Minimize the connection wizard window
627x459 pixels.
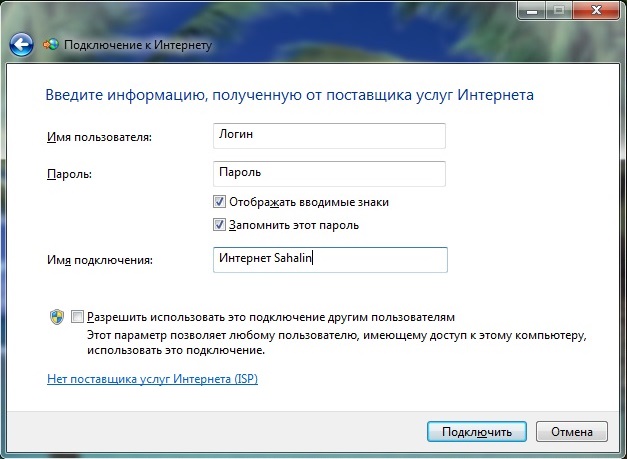tap(532, 10)
